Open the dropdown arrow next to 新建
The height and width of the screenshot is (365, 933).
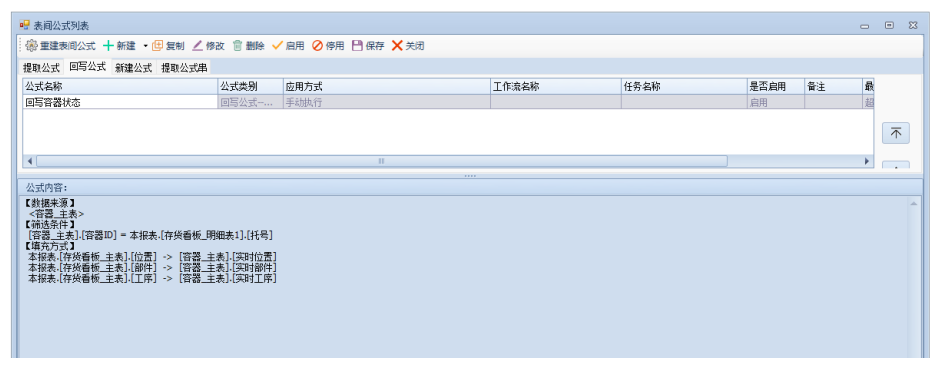pos(145,46)
